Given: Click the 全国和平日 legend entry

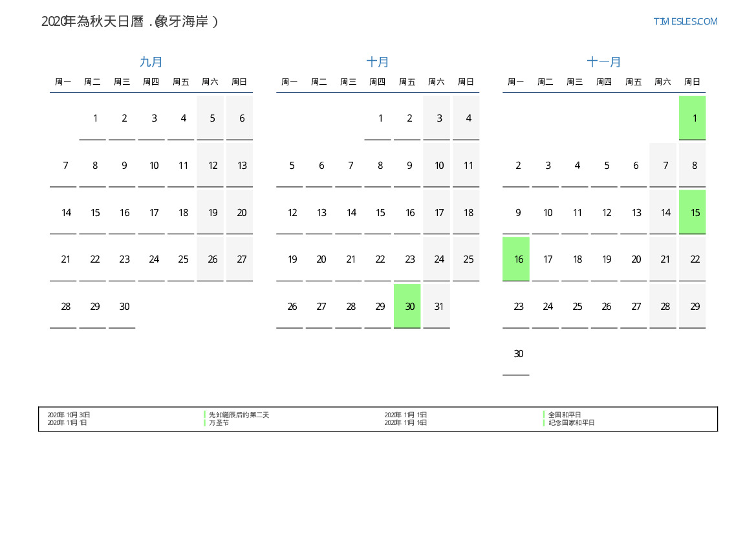Looking at the screenshot, I should click(565, 415).
